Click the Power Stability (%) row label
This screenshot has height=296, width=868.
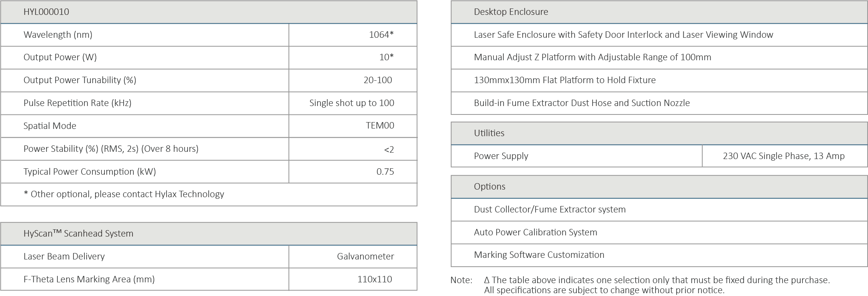pos(111,149)
